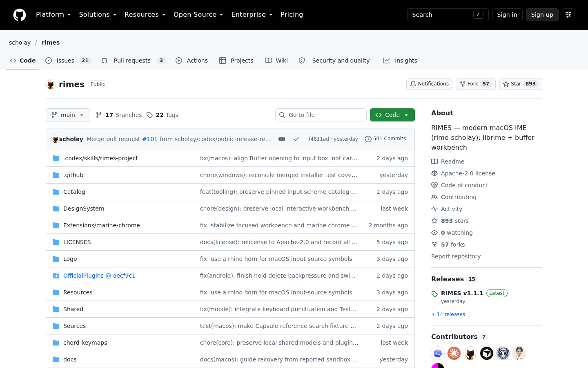Click the Go to file search field
This screenshot has height=368, width=588.
[321, 115]
